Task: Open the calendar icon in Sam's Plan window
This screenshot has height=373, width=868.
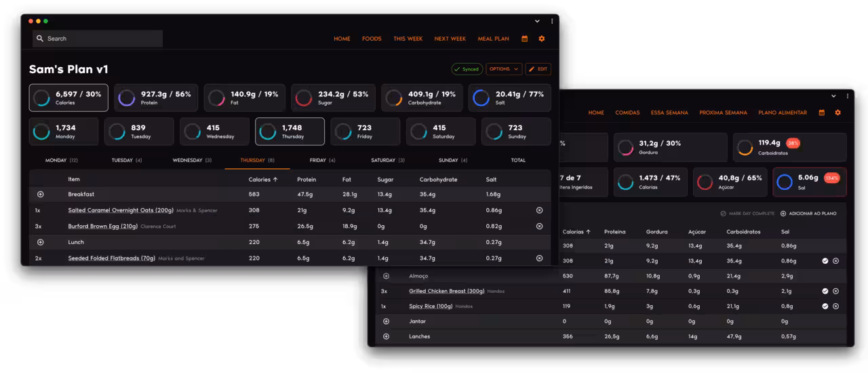Action: click(524, 39)
